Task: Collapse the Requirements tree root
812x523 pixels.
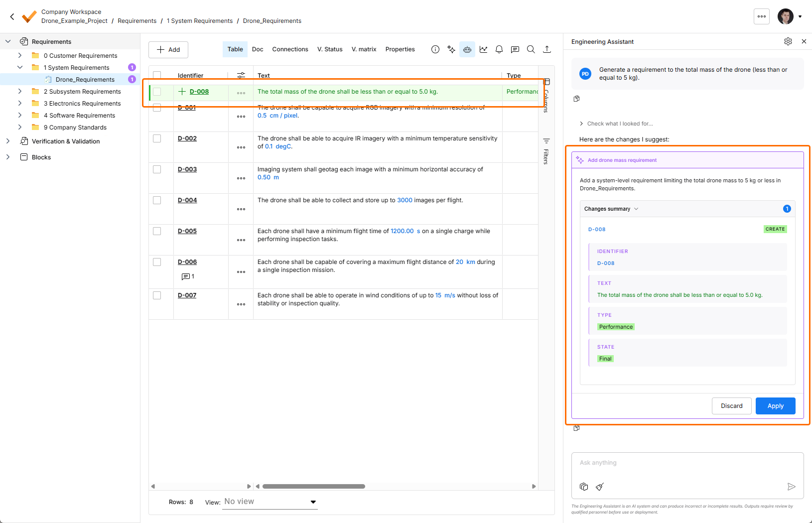Action: pyautogui.click(x=8, y=41)
